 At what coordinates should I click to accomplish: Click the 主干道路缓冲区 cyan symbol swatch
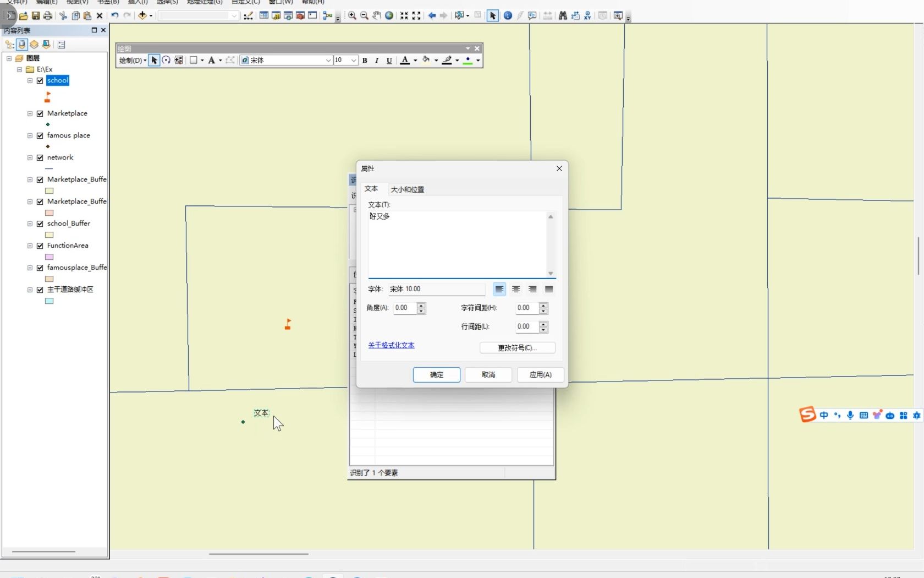(50, 301)
